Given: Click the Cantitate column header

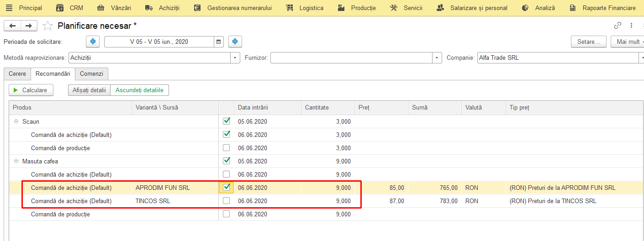Looking at the screenshot, I should coord(328,108).
